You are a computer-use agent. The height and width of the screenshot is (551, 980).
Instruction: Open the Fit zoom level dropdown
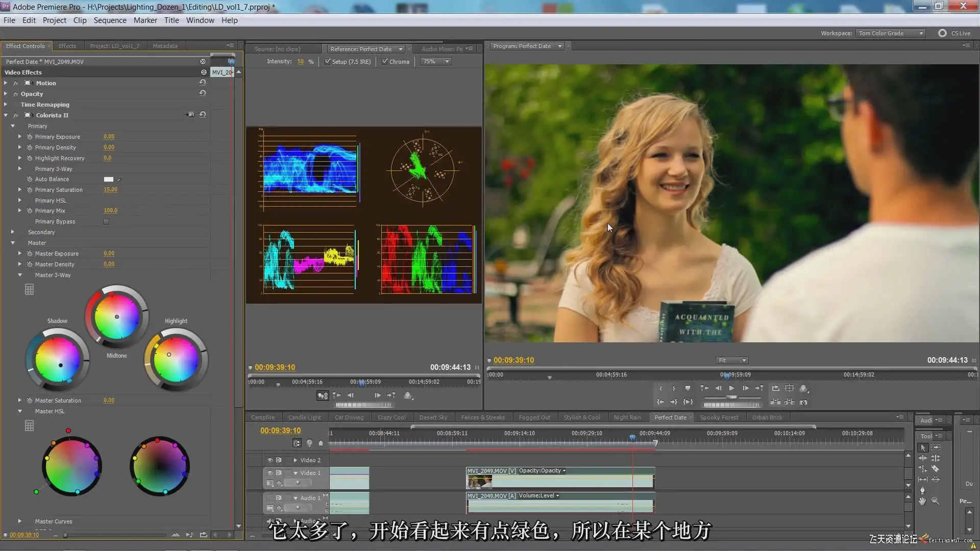pyautogui.click(x=732, y=360)
